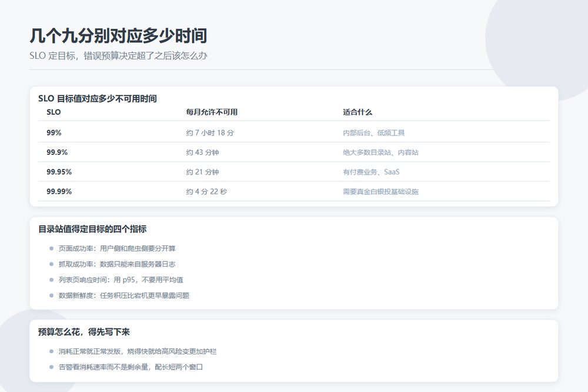The image size is (588, 392).
Task: Click the 99.9% SLO cell
Action: click(57, 152)
